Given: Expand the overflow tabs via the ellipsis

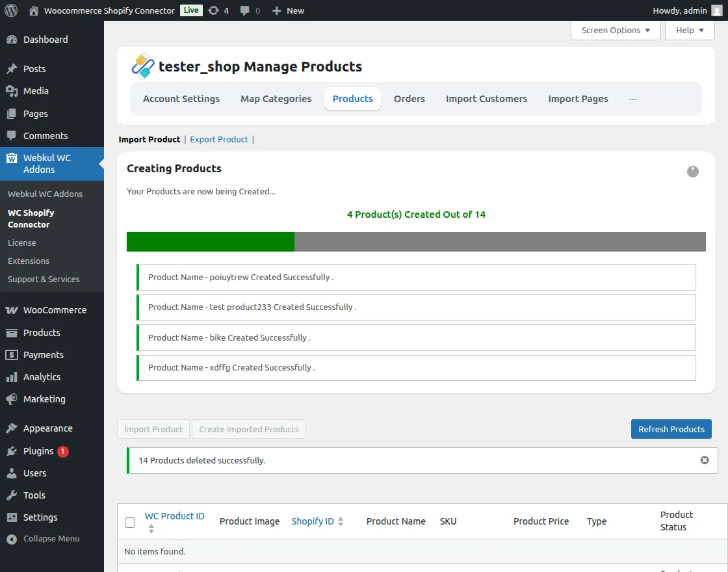Looking at the screenshot, I should pos(633,98).
